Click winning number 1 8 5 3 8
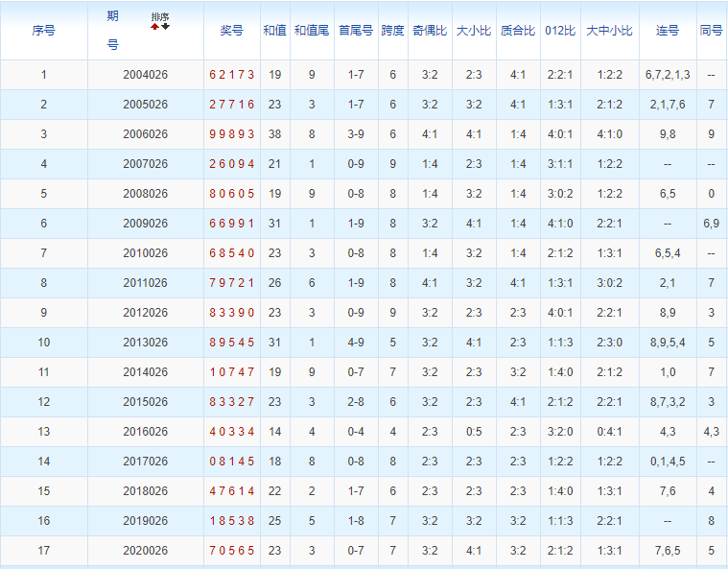Image resolution: width=728 pixels, height=569 pixels. pos(232,521)
